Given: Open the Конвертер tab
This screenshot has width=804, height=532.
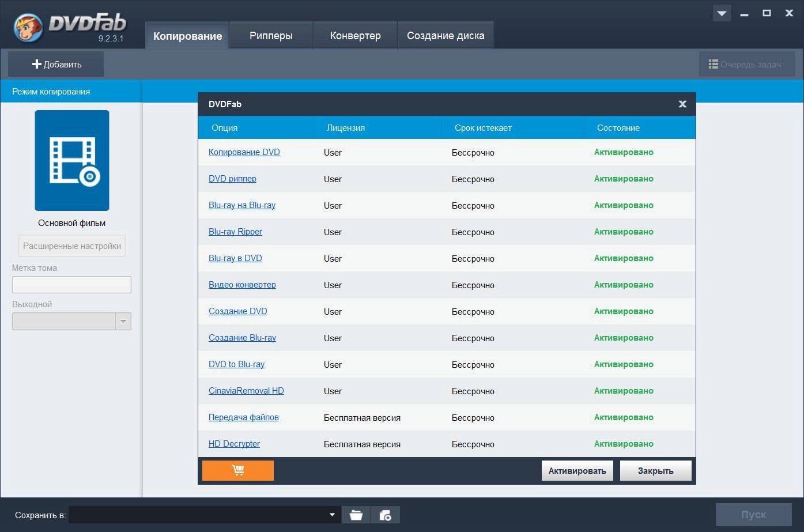Looking at the screenshot, I should (355, 36).
